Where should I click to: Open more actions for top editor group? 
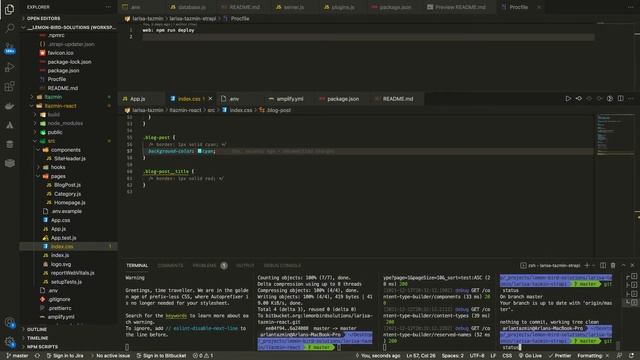click(x=631, y=7)
